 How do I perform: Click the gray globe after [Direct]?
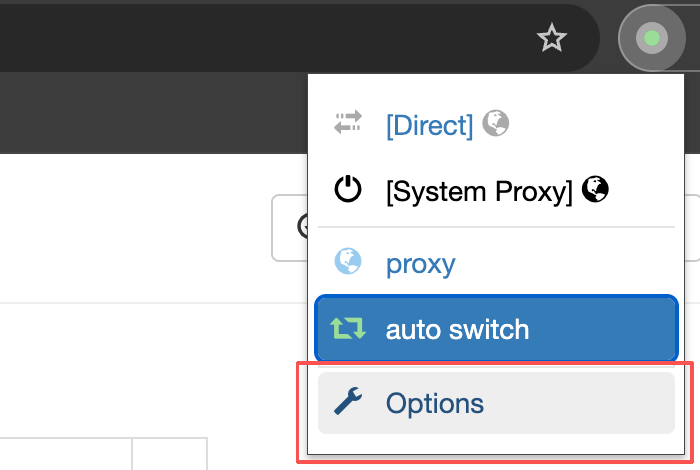pyautogui.click(x=495, y=123)
